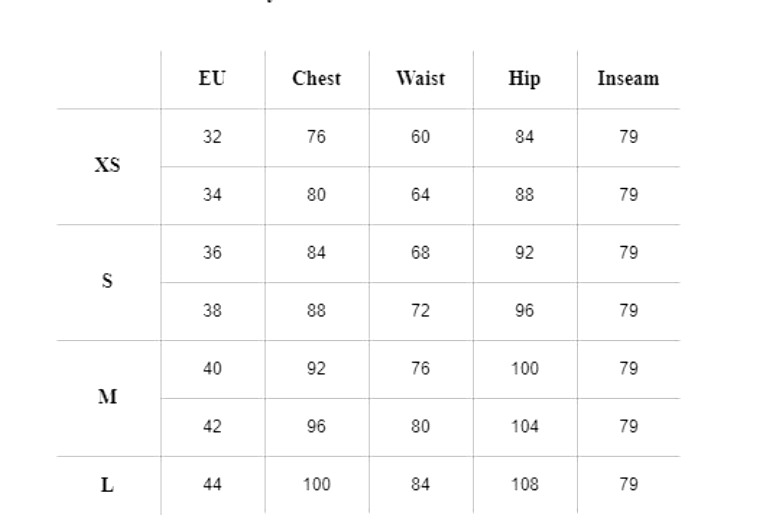Click the Chest value 88 in EU 38 row
The height and width of the screenshot is (524, 761).
316,311
